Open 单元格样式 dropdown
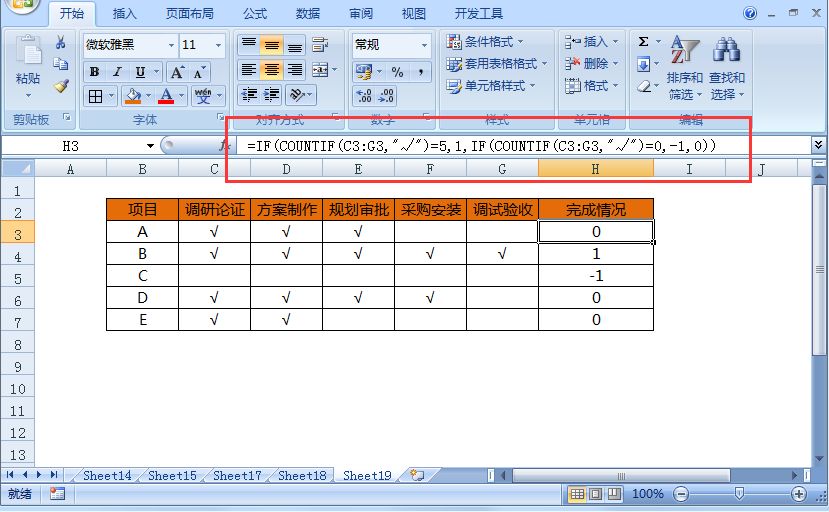 point(490,86)
